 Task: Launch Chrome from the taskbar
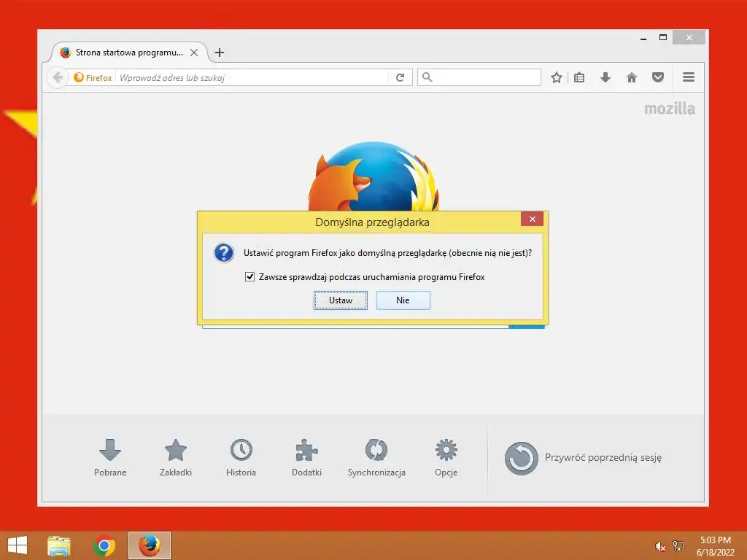click(104, 545)
